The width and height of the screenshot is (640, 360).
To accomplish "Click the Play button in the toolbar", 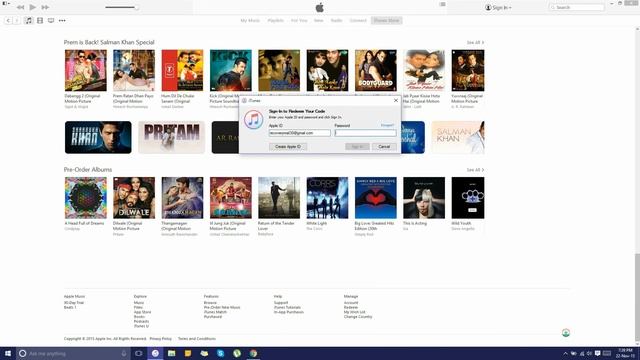I will (x=33, y=7).
